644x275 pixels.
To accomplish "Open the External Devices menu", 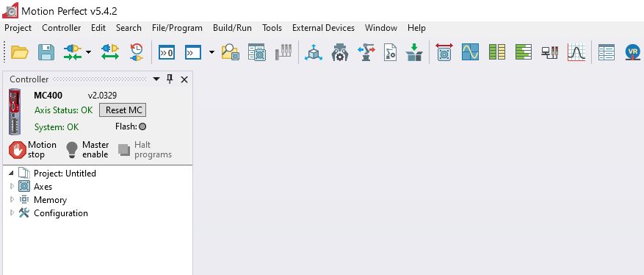I will point(323,28).
